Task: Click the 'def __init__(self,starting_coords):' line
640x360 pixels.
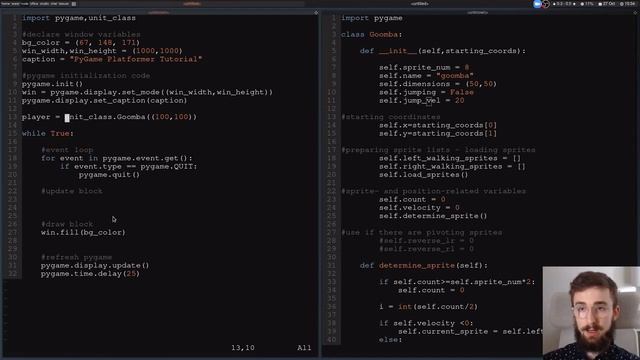Action: tap(443, 51)
